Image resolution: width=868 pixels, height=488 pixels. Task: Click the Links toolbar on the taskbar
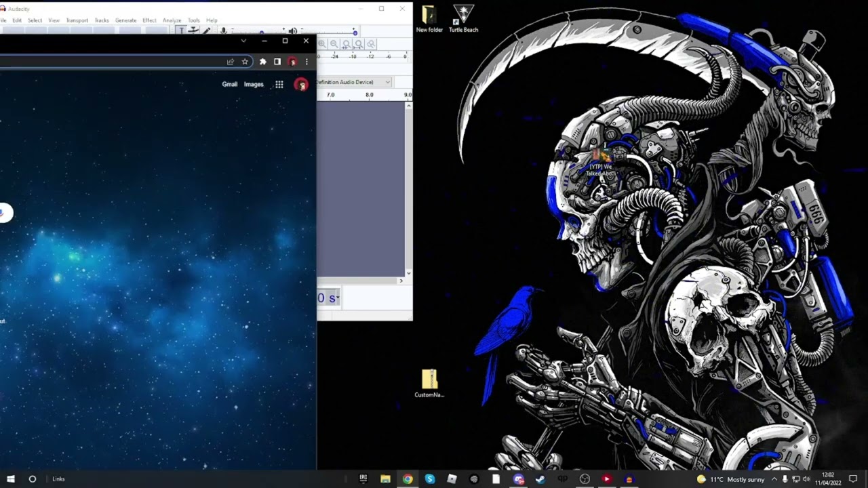(x=59, y=479)
